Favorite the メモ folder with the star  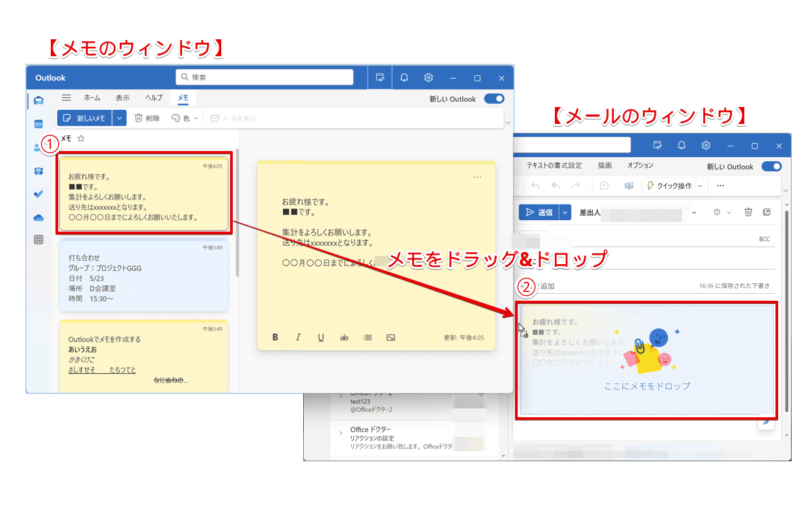[81, 138]
